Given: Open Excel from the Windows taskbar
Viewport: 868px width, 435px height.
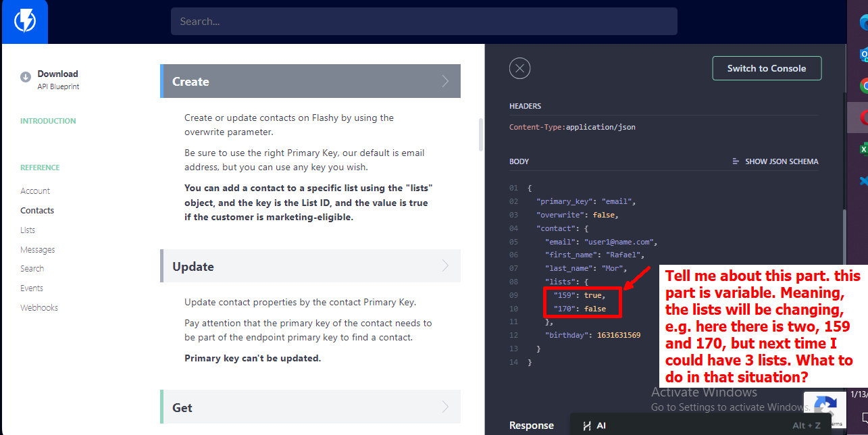Looking at the screenshot, I should pyautogui.click(x=863, y=149).
